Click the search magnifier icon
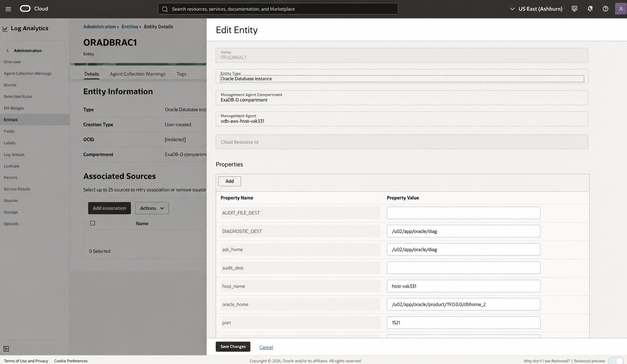Viewport: 627px width, 364px height. (165, 9)
